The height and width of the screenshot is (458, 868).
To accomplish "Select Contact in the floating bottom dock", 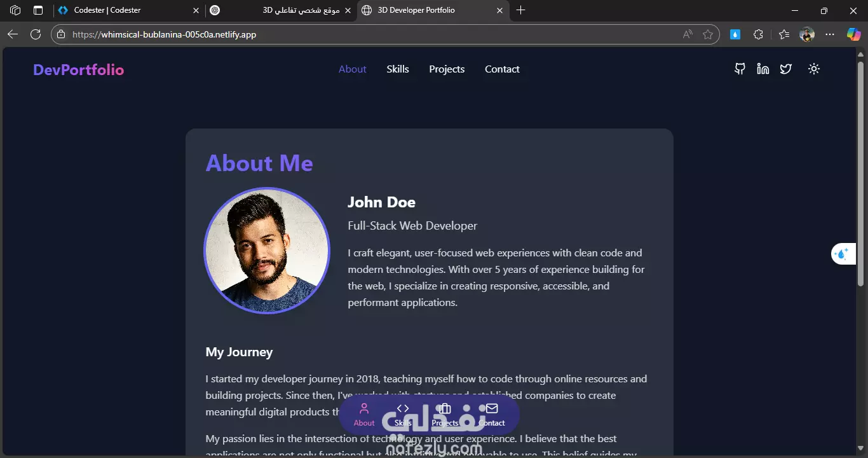I will (492, 415).
